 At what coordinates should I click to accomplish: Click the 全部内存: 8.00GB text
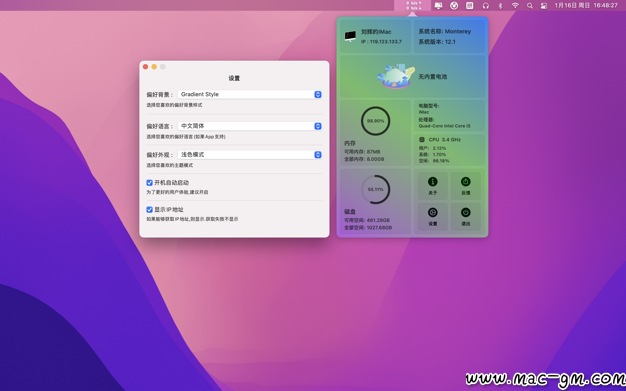coord(364,159)
